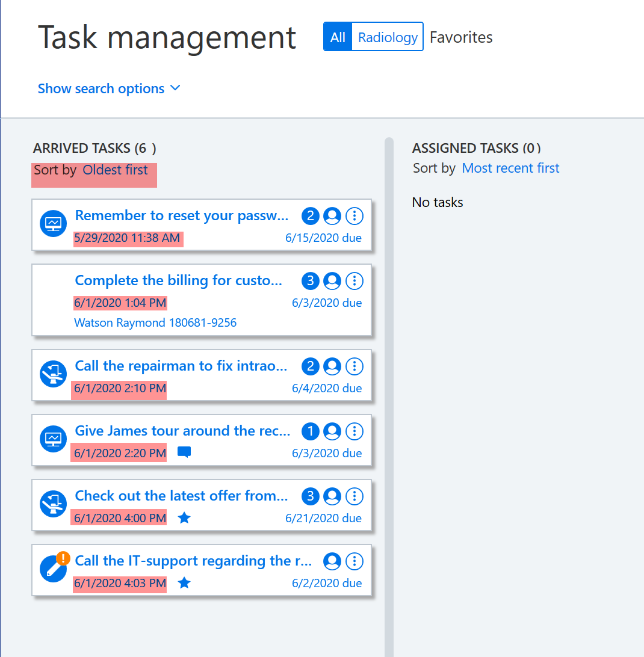The width and height of the screenshot is (644, 657).
Task: Click the favorite star on 'Call the IT-support' task
Action: click(x=184, y=583)
